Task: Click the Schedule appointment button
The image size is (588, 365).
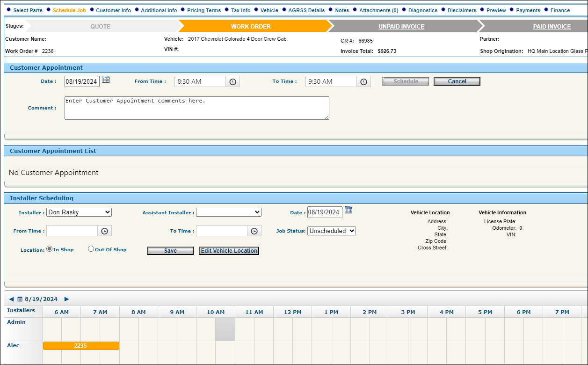Action: 406,81
